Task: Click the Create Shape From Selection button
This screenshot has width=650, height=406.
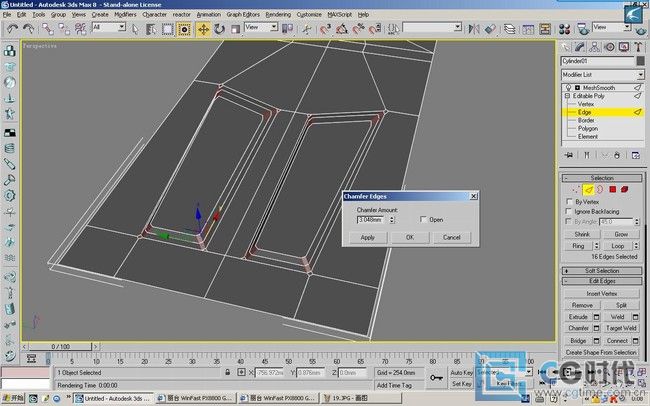Action: (x=601, y=353)
